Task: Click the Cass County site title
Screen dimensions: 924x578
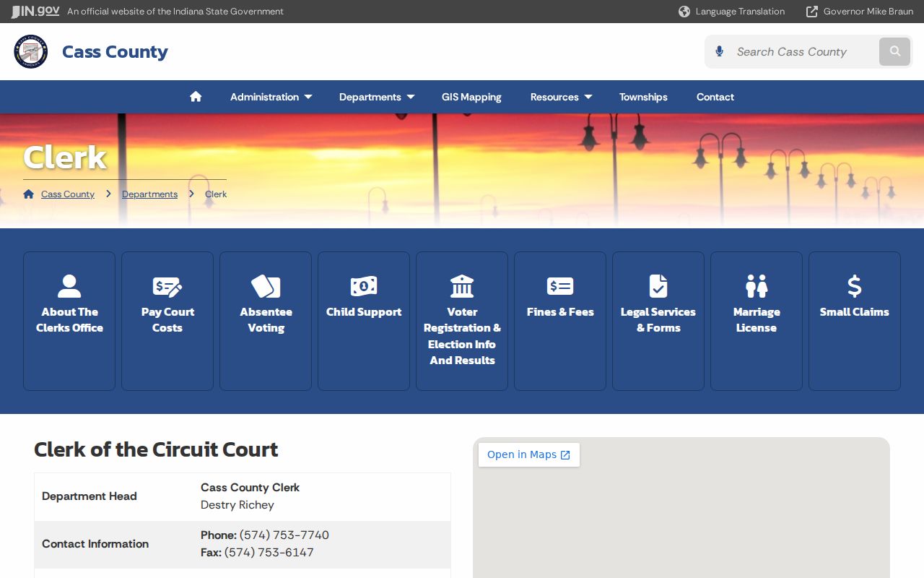Action: click(115, 51)
